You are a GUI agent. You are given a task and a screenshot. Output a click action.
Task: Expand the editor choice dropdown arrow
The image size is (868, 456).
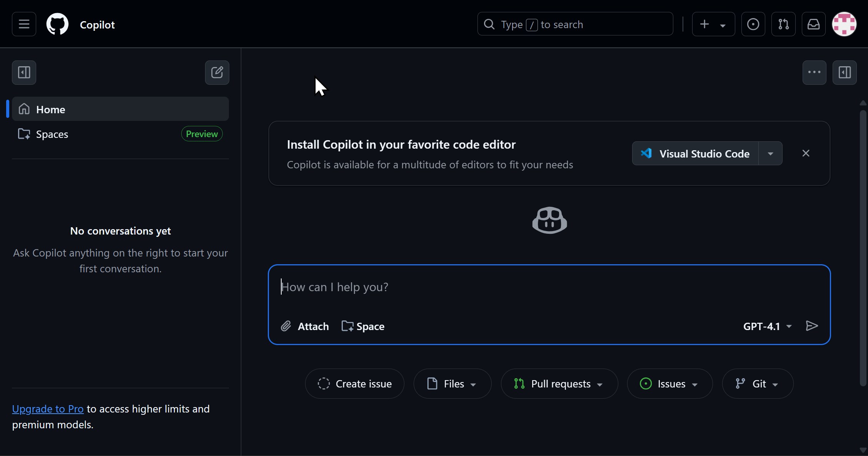click(x=770, y=153)
